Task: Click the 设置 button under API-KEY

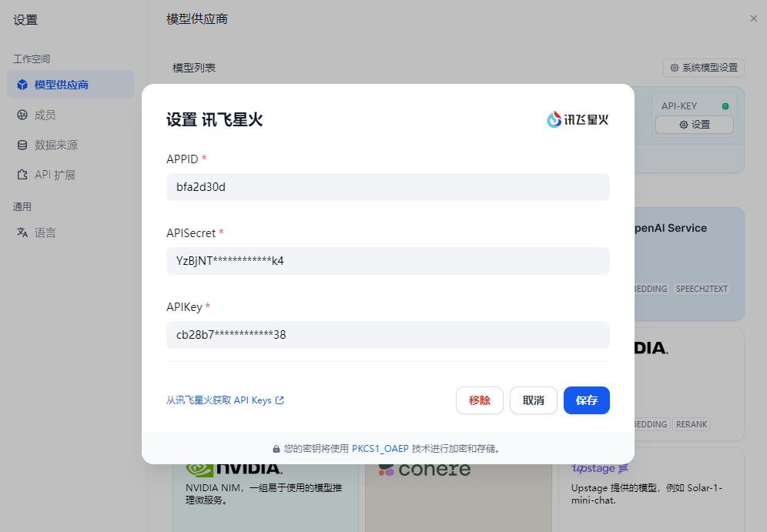Action: click(x=694, y=125)
